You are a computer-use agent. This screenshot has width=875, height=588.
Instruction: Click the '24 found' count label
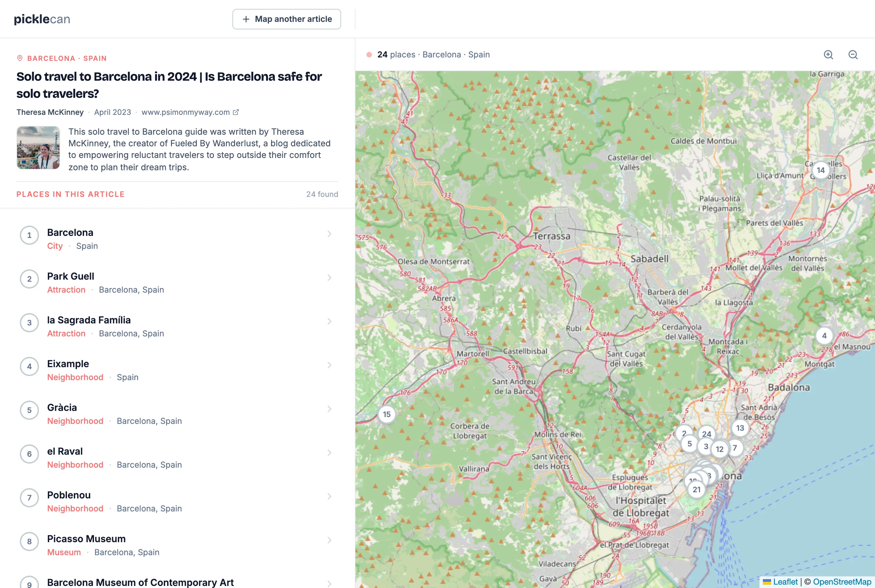(x=322, y=194)
